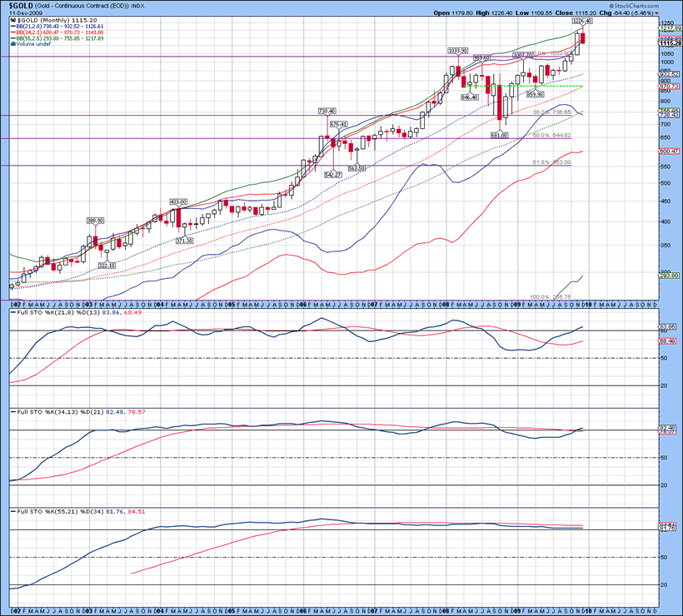Click the $GOLD ticker symbol title

point(22,6)
